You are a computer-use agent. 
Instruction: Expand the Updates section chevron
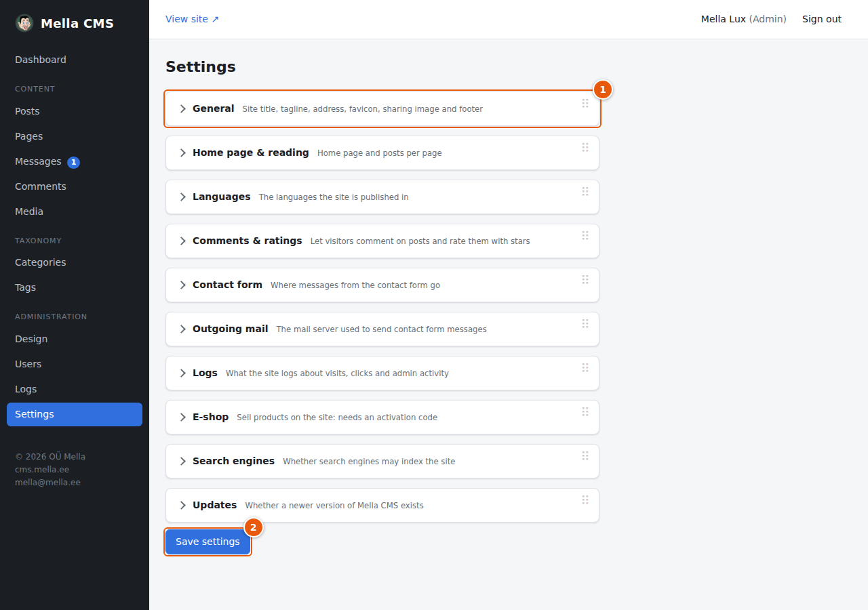coord(182,506)
